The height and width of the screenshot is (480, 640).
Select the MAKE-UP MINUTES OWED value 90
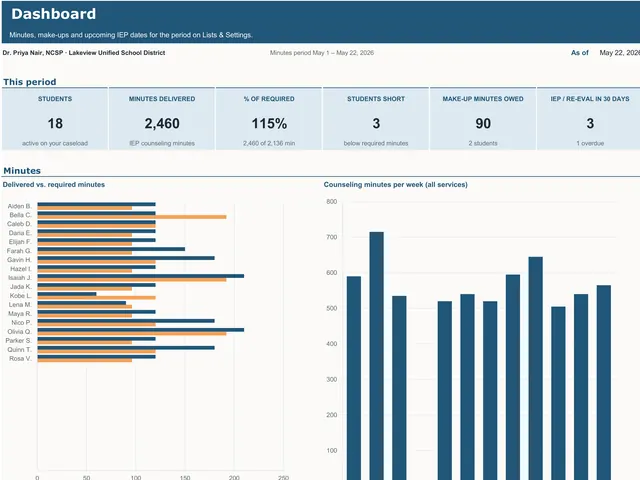483,123
